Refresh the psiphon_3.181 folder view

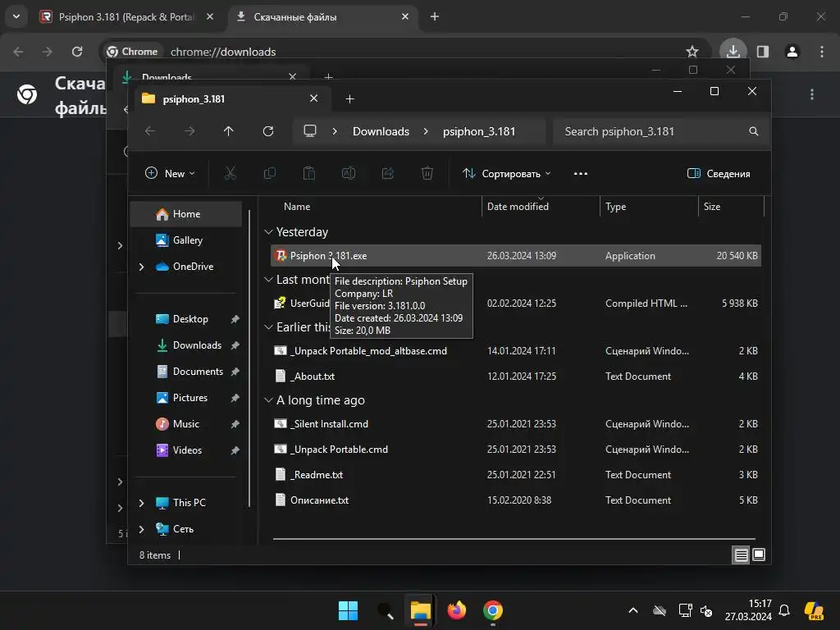point(268,131)
